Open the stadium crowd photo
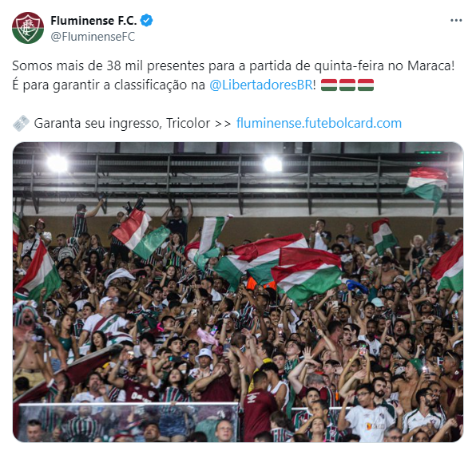476x455 pixels. (238, 292)
